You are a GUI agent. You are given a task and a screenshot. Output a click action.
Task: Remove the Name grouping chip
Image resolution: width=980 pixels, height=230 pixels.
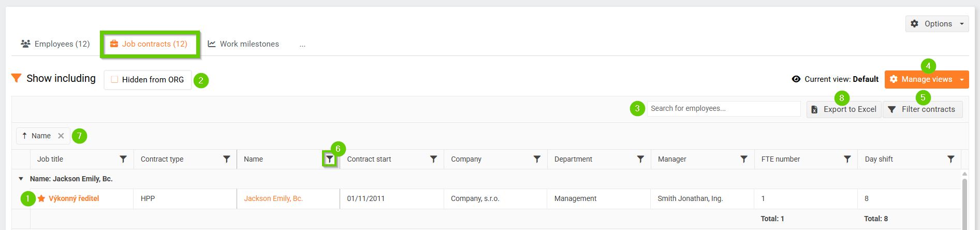[x=61, y=136]
